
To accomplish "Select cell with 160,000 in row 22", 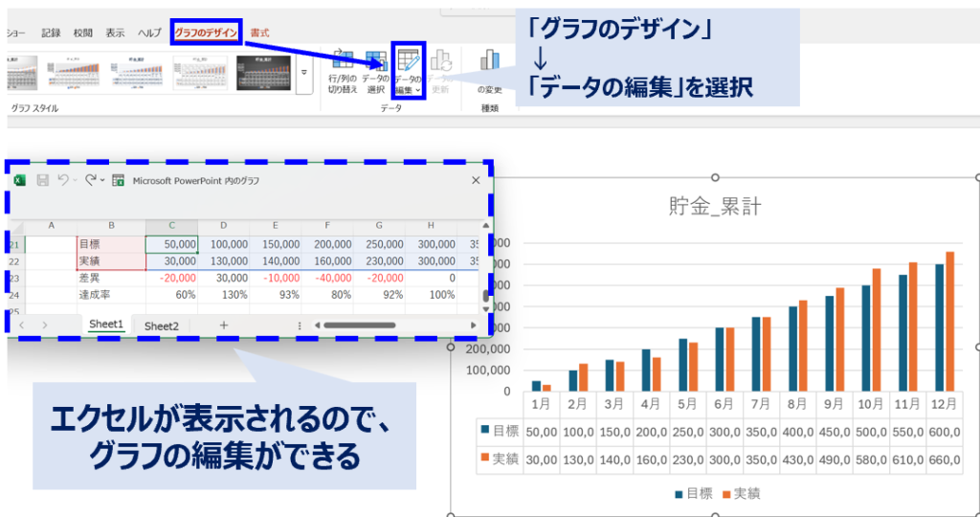I will 327,261.
